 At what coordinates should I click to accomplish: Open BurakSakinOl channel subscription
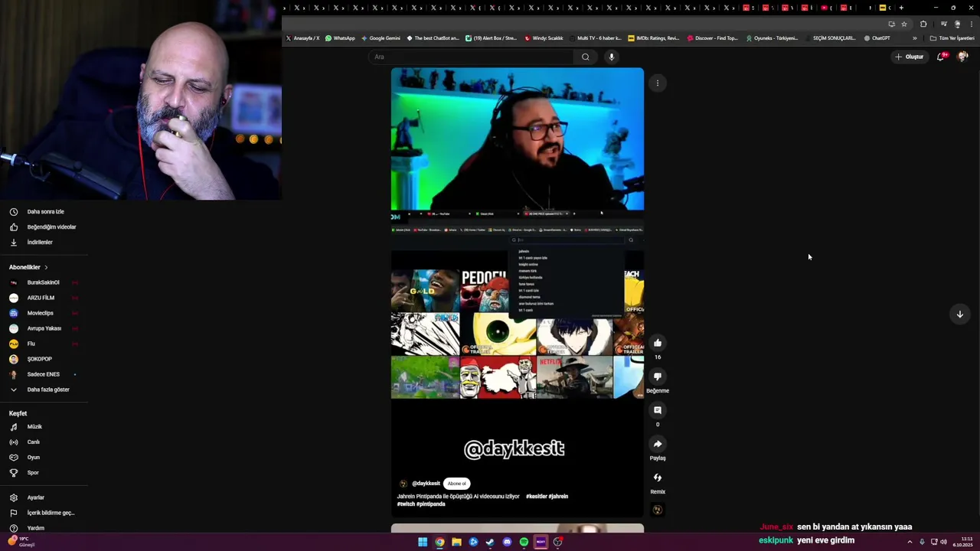44,282
